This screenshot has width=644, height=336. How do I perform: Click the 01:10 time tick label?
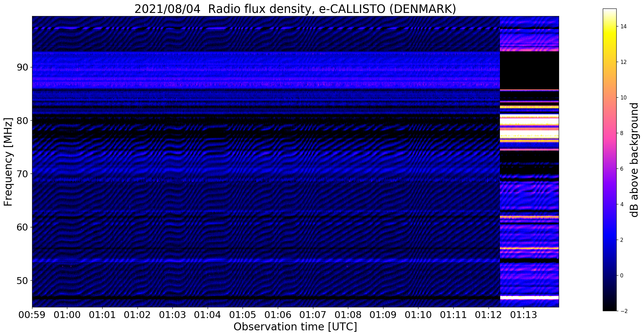pyautogui.click(x=418, y=315)
